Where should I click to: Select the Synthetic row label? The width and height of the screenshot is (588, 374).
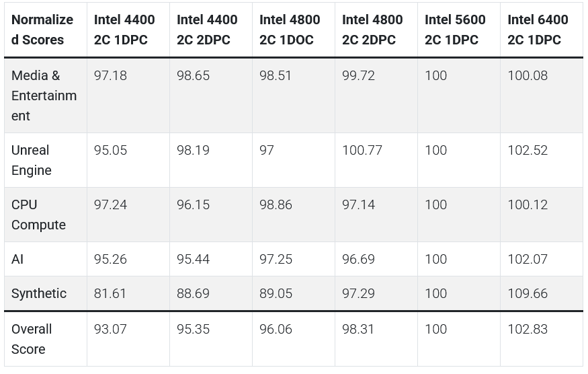pyautogui.click(x=39, y=293)
